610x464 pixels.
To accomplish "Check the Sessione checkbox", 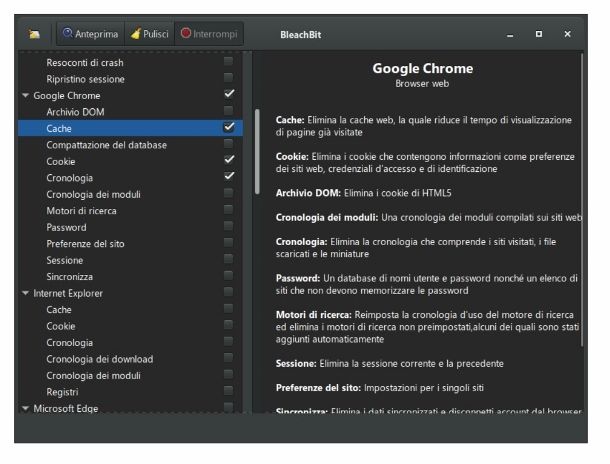I will (229, 259).
